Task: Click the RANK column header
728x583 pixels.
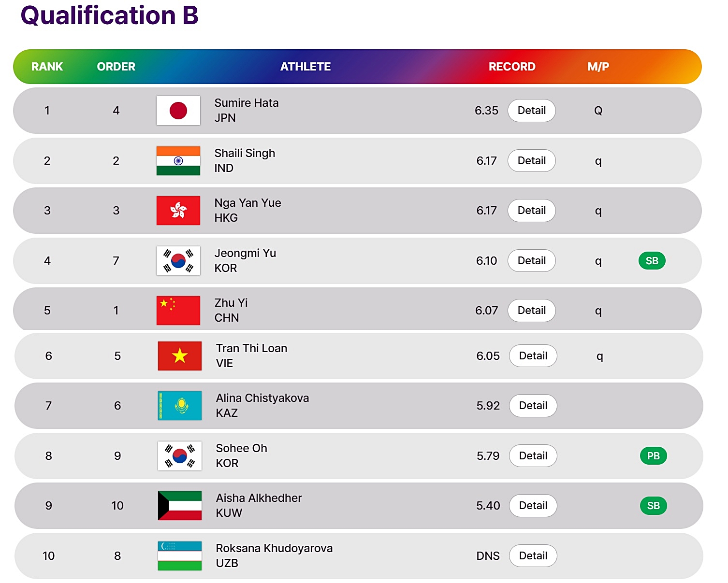Action: pyautogui.click(x=47, y=67)
